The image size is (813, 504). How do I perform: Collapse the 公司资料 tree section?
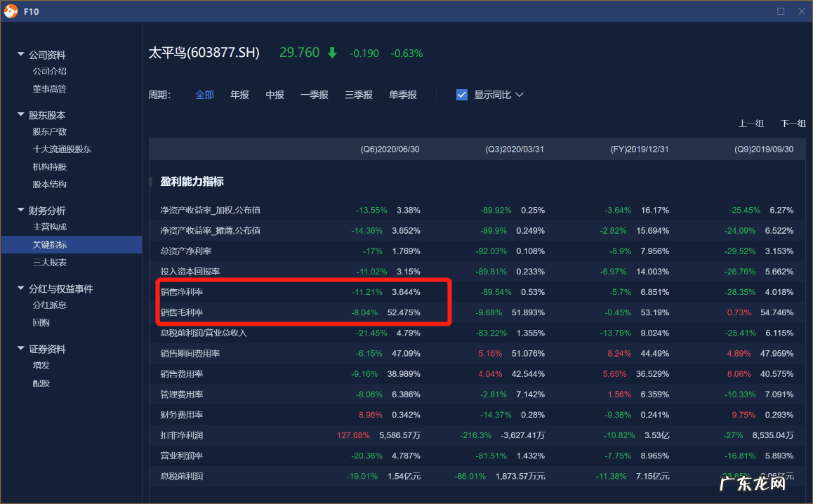[21, 55]
